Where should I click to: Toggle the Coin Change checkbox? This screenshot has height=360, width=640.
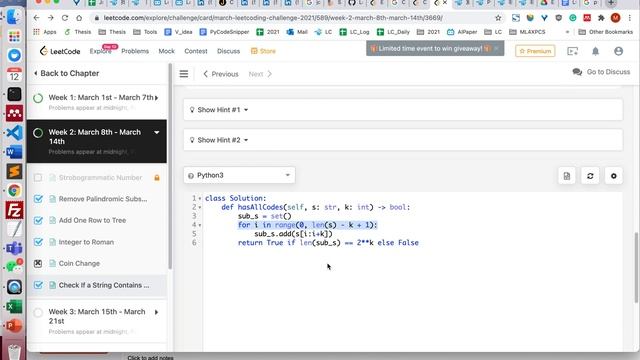pos(38,263)
